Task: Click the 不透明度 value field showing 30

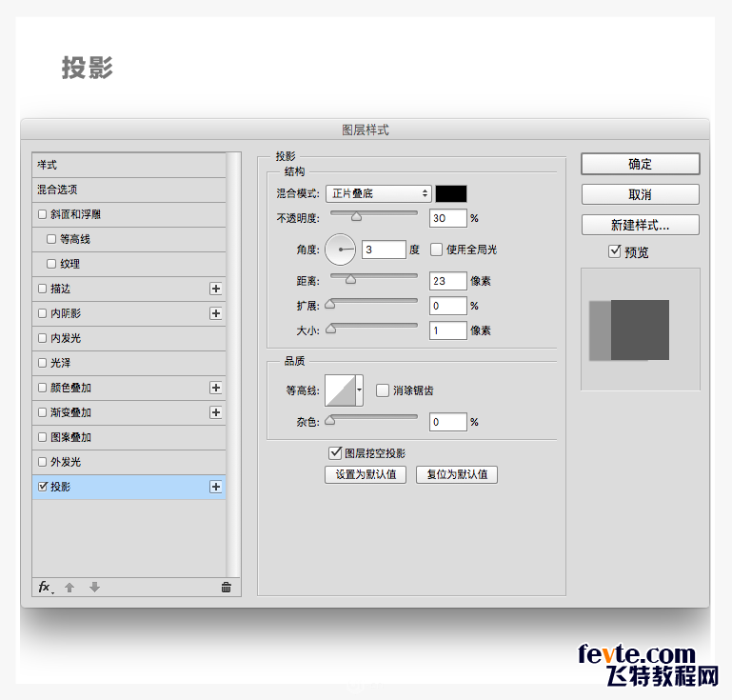Action: tap(447, 218)
